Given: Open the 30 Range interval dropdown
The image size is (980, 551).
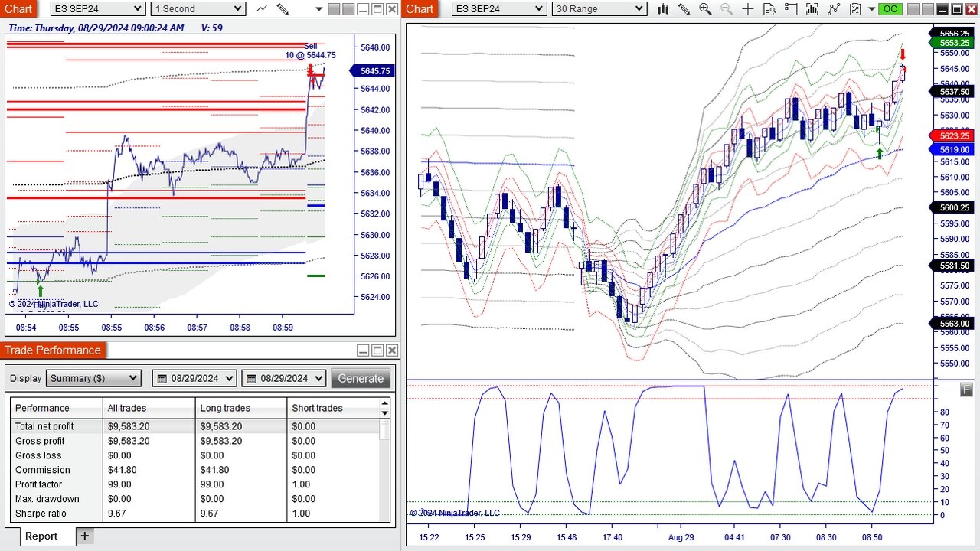Looking at the screenshot, I should coord(599,9).
